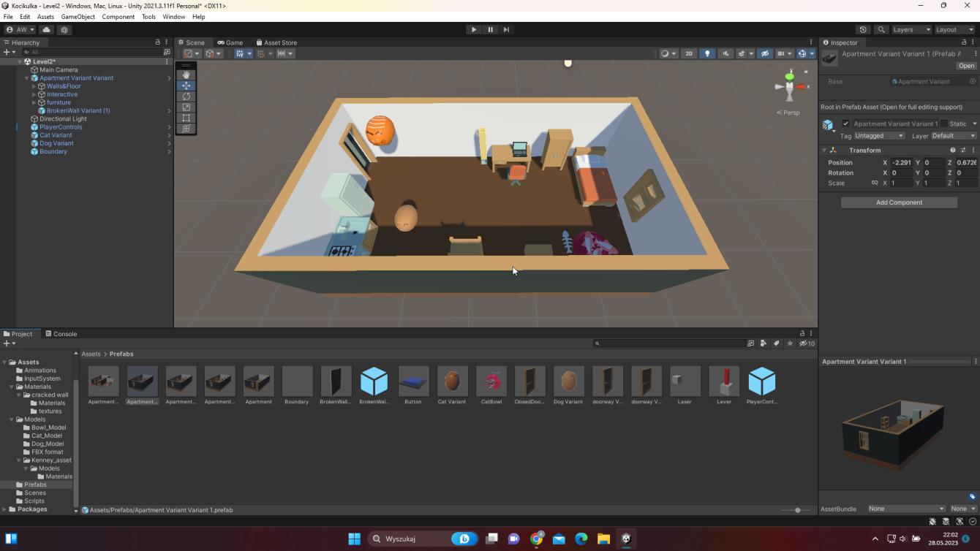
Task: Select the Hand view tool
Action: 186,75
